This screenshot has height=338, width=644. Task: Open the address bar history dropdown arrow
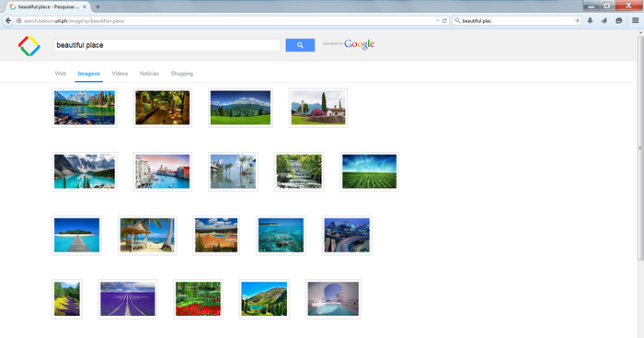point(437,20)
